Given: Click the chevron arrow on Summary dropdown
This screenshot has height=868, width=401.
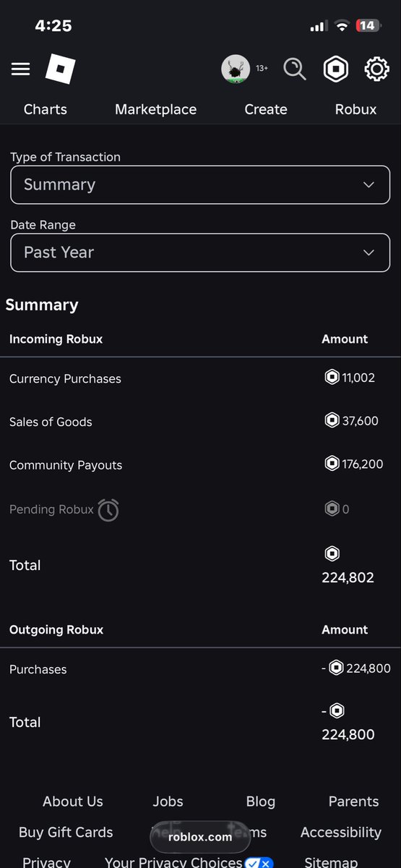Looking at the screenshot, I should (x=368, y=184).
